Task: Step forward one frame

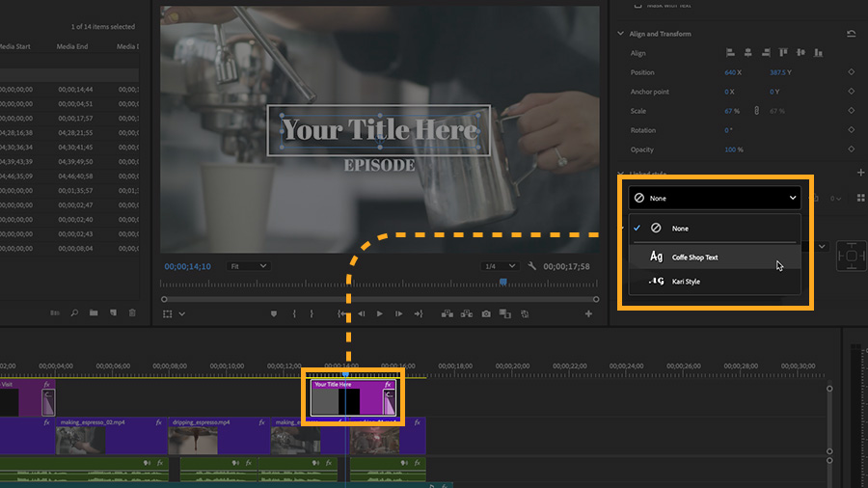Action: click(398, 313)
